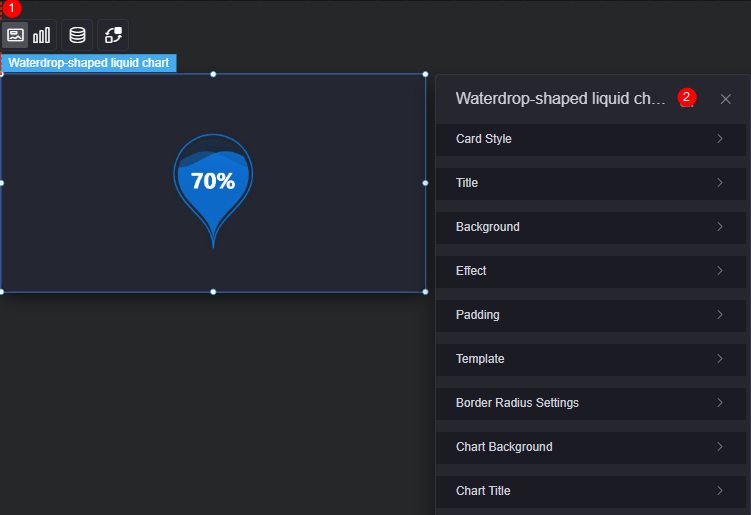The image size is (751, 515).
Task: Open the bar chart settings icon
Action: tap(42, 35)
